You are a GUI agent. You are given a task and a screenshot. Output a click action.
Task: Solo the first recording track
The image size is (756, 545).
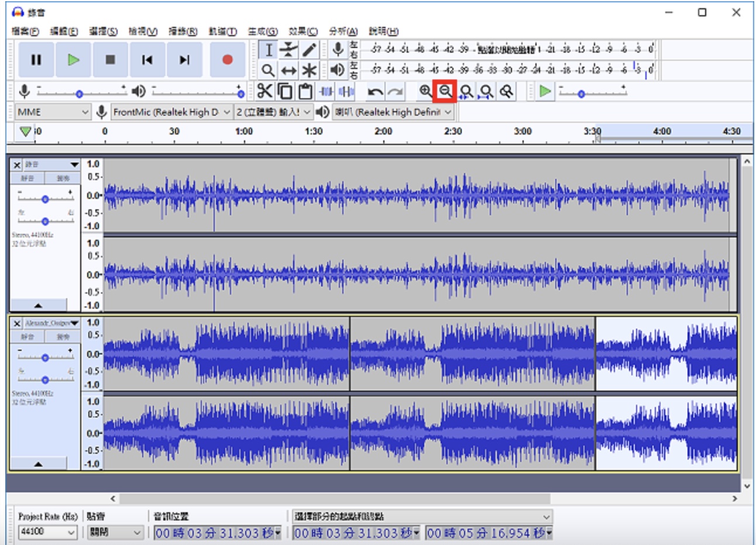pos(63,178)
